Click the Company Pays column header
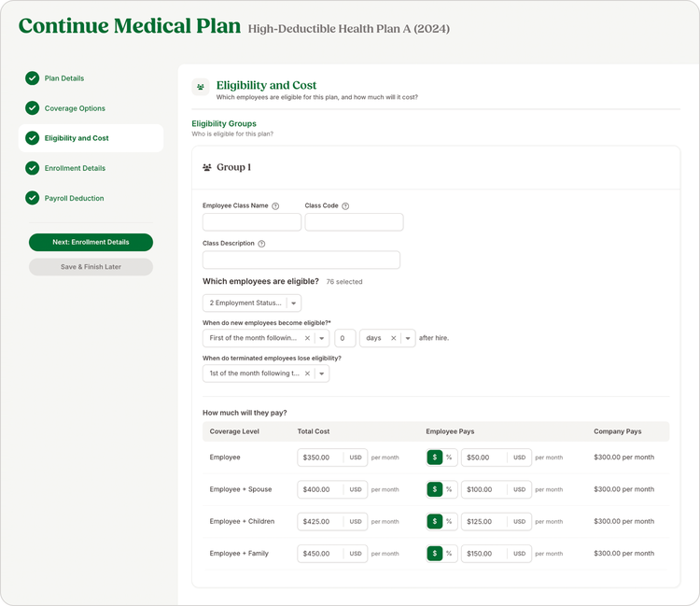Screen dimensions: 700x606 coord(618,431)
